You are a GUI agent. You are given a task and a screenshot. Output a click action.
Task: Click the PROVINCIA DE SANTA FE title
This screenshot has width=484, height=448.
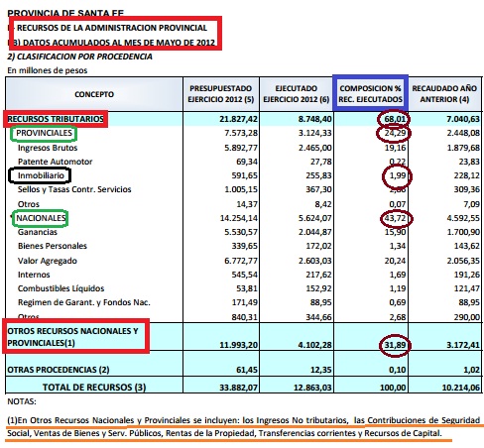point(65,13)
